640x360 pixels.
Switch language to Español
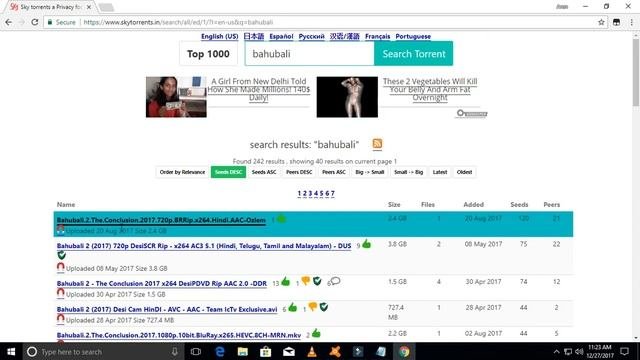[281, 36]
